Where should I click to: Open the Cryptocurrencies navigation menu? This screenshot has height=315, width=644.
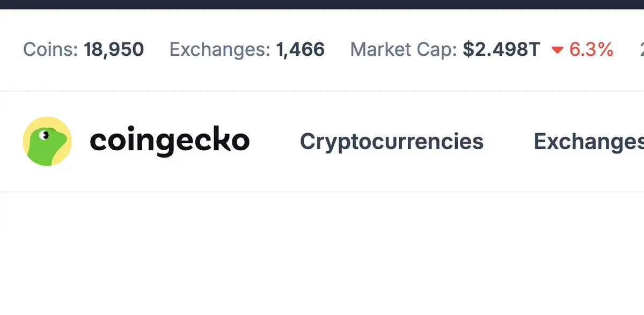pos(392,141)
